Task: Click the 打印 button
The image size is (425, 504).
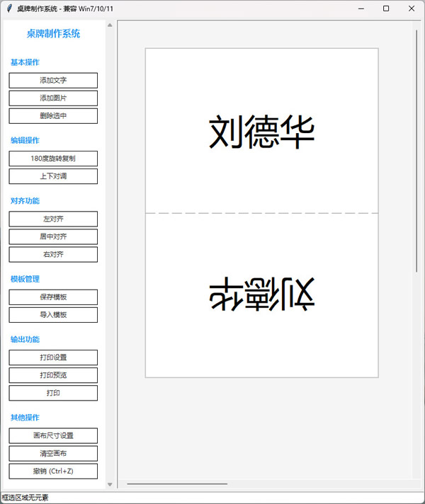Action: (x=53, y=393)
